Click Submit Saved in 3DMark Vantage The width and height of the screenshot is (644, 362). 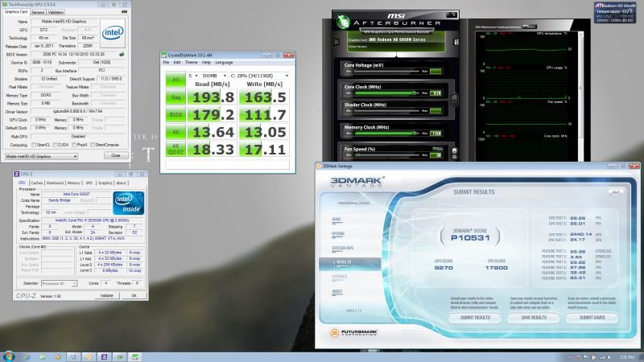tap(592, 318)
